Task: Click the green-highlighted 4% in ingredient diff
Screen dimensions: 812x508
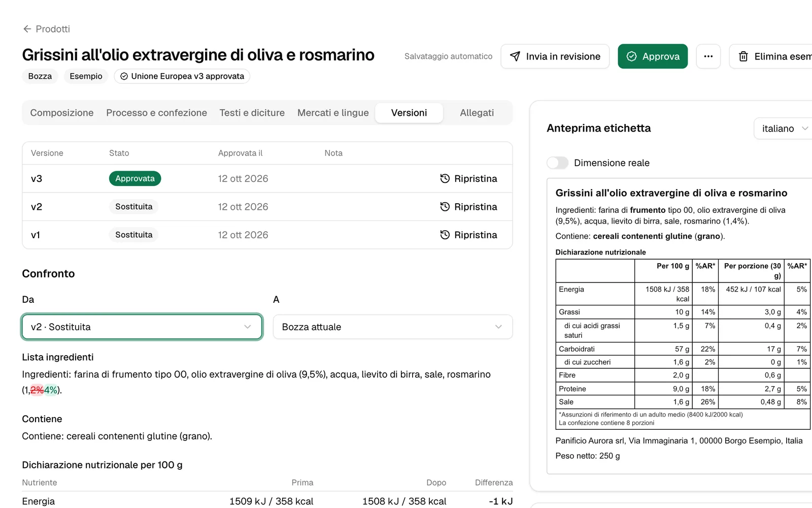Action: [x=51, y=390]
